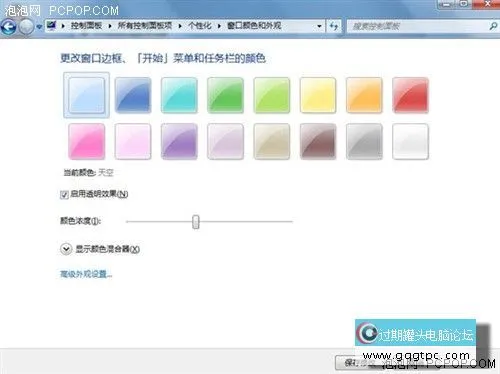Viewport: 500px width, 374px height.
Task: Choose the tan beige color swatch
Action: [272, 141]
